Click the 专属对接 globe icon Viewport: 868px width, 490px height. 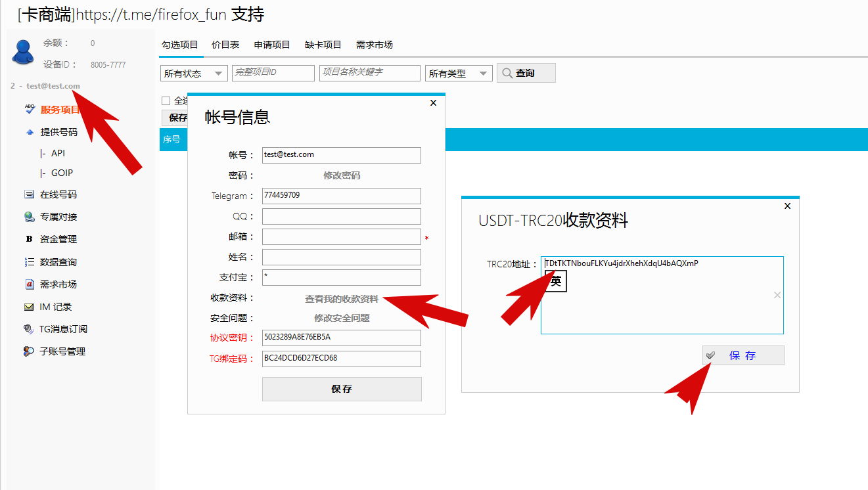(x=30, y=217)
